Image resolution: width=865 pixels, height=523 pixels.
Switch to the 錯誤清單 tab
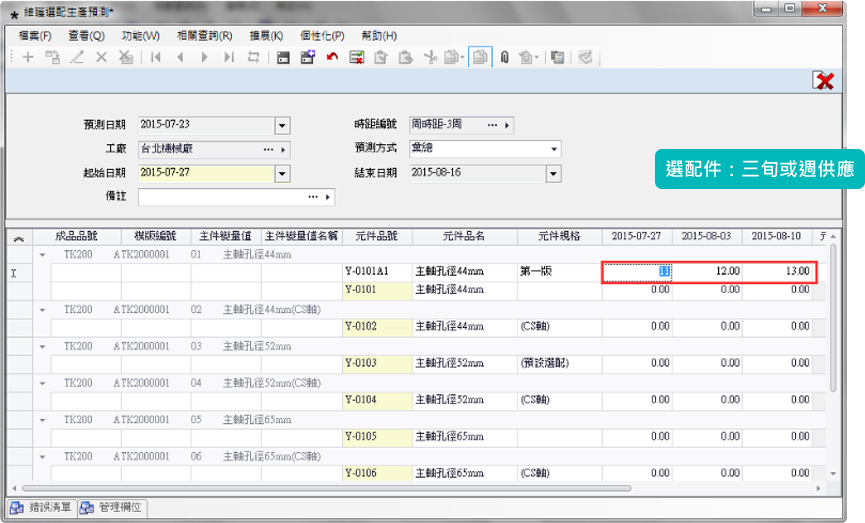pos(42,508)
